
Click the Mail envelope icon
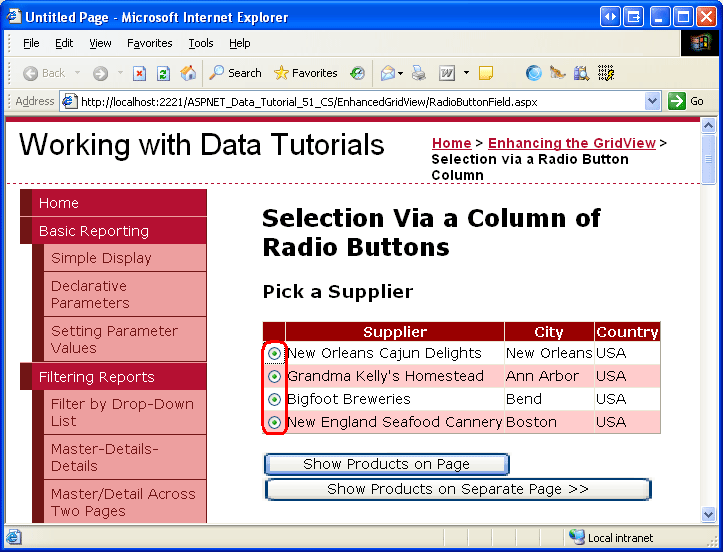[387, 73]
